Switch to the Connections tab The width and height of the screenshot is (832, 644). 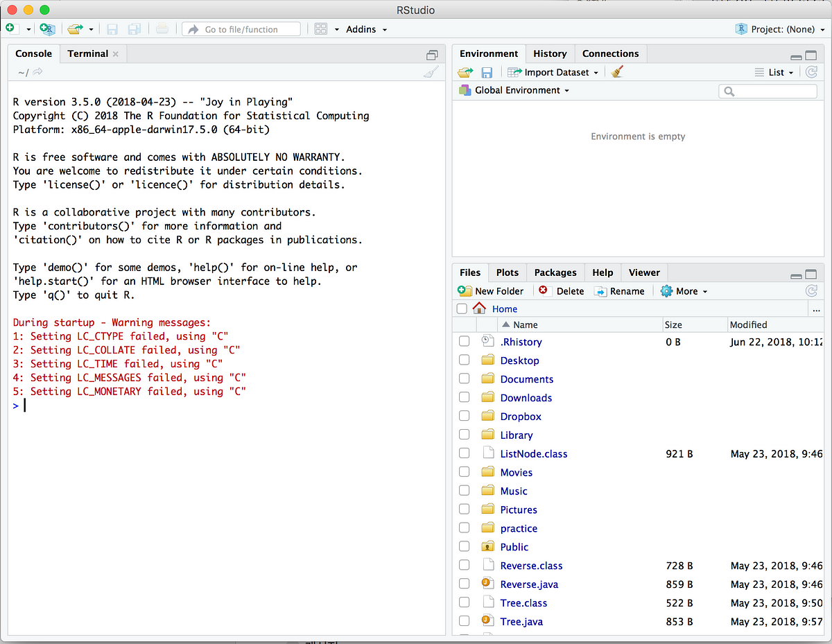(611, 53)
